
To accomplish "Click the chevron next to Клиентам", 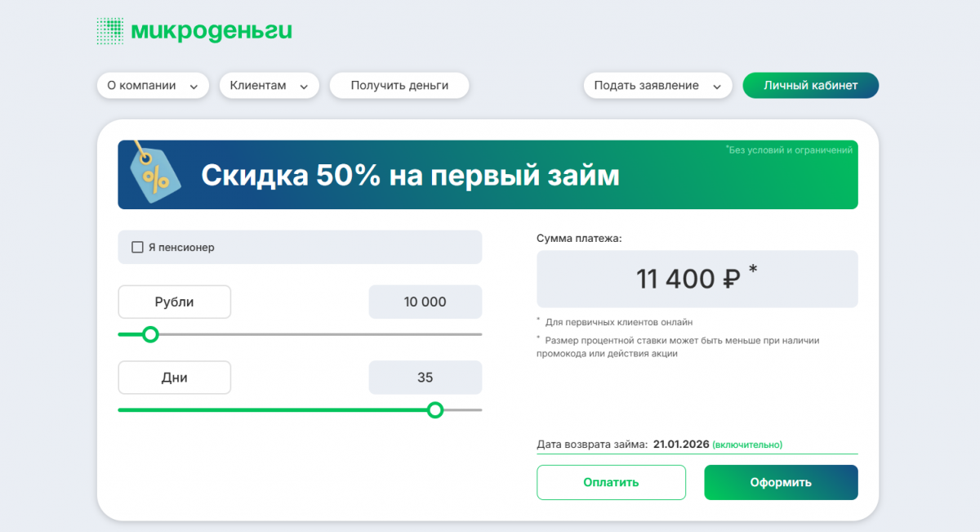I will pos(304,87).
